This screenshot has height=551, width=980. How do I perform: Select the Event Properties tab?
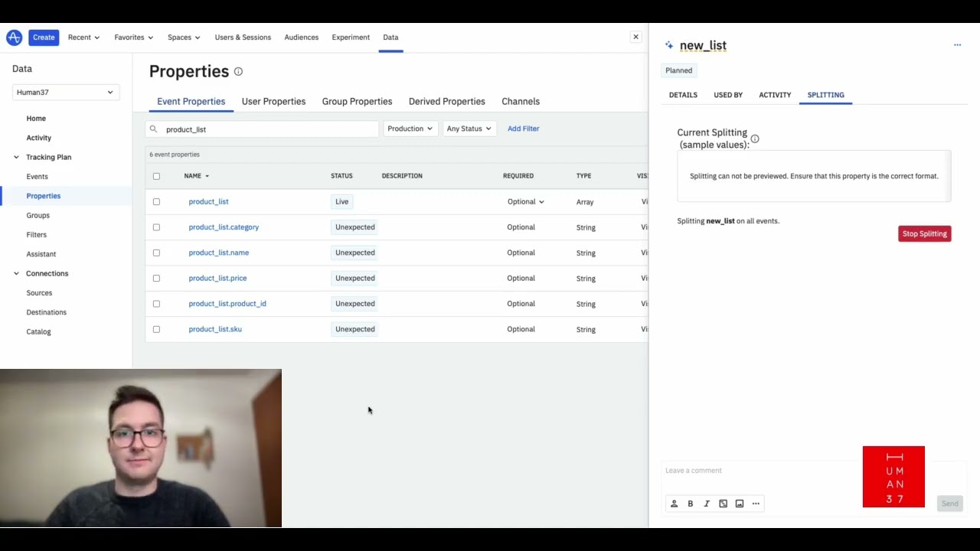click(x=191, y=101)
